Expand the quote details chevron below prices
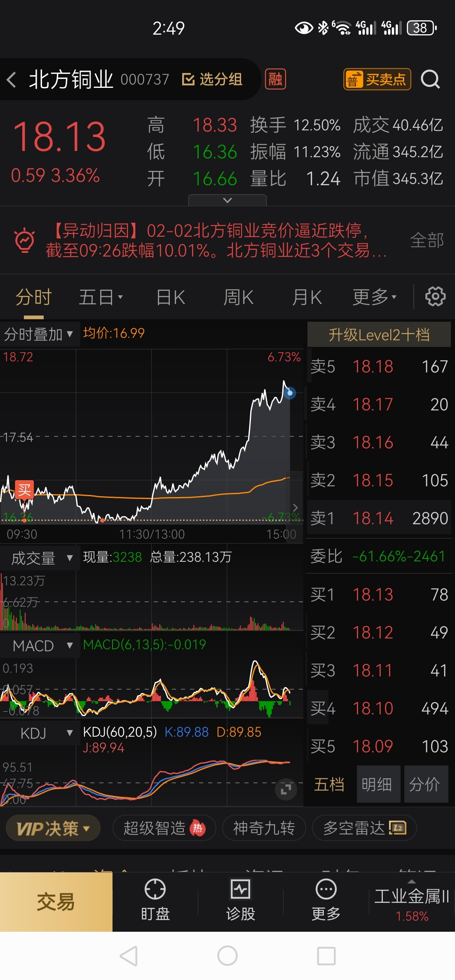455x980 pixels. coord(227,200)
